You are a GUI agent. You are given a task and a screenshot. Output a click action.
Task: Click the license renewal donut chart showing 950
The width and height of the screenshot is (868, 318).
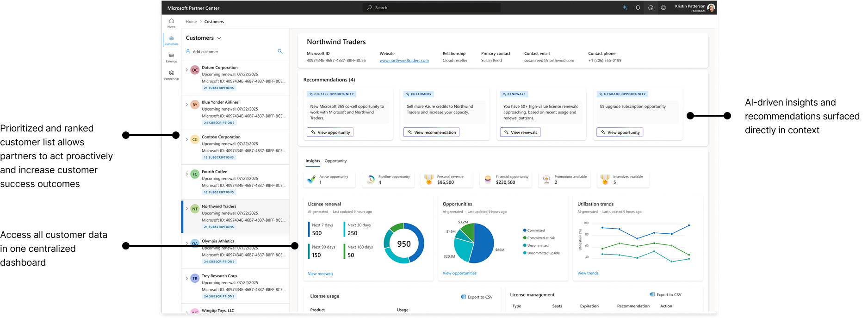click(x=404, y=243)
